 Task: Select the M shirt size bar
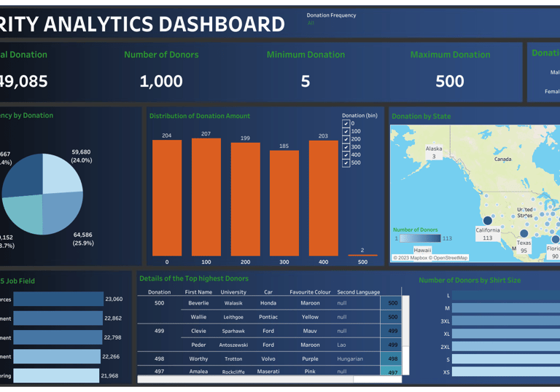coord(506,308)
